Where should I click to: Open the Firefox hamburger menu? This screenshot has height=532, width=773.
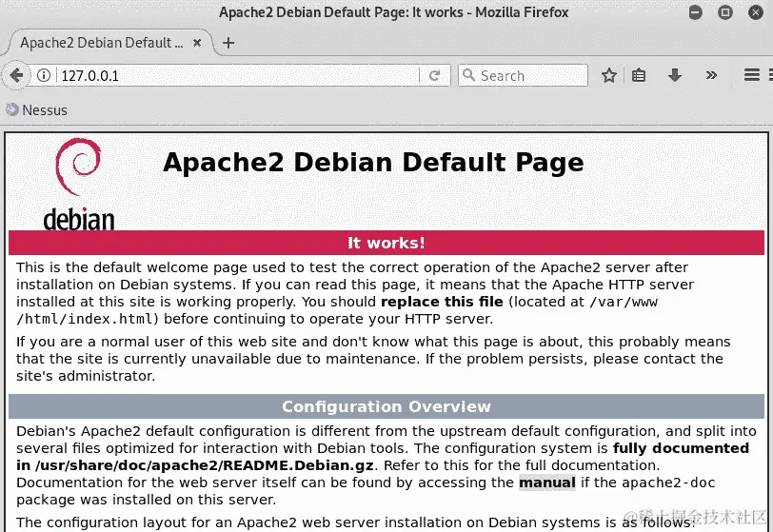pyautogui.click(x=751, y=75)
